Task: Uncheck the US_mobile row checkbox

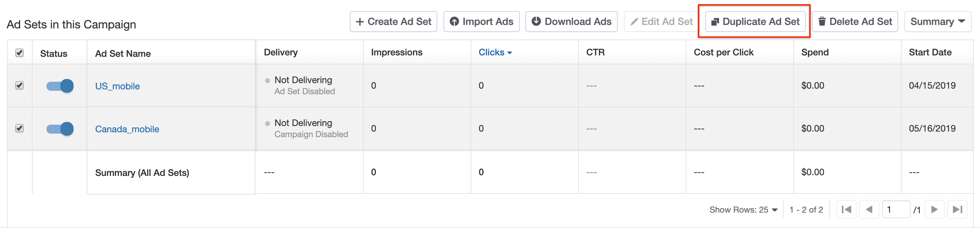Action: [x=19, y=86]
